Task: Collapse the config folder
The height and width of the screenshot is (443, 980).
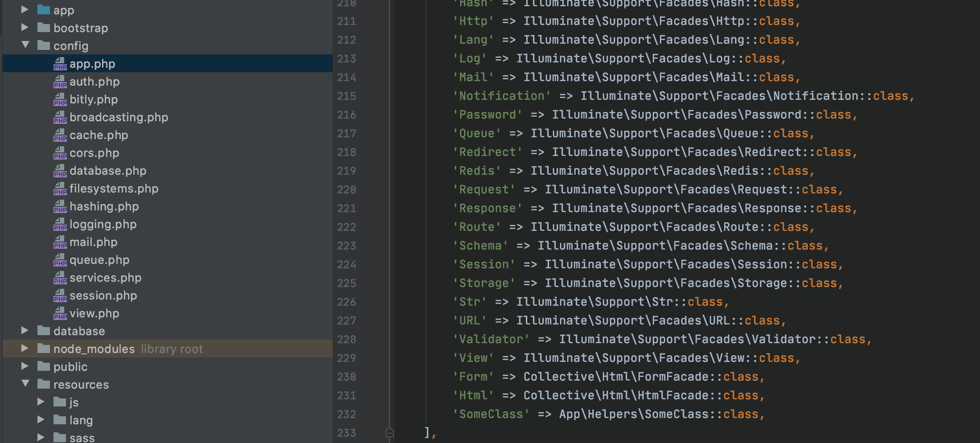Action: point(25,45)
